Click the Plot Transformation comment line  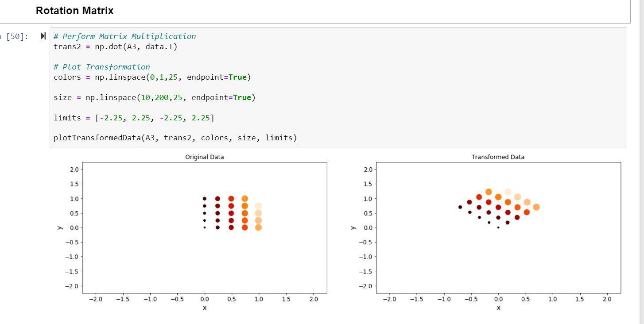101,66
